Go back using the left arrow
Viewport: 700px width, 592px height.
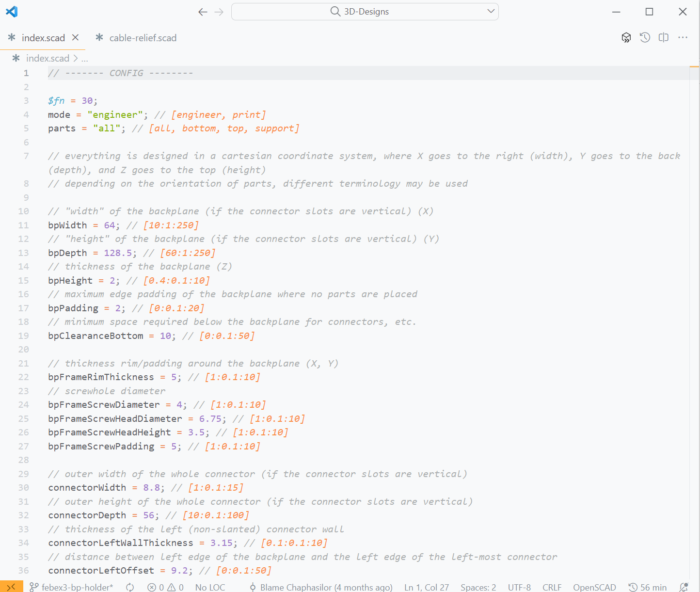(203, 12)
